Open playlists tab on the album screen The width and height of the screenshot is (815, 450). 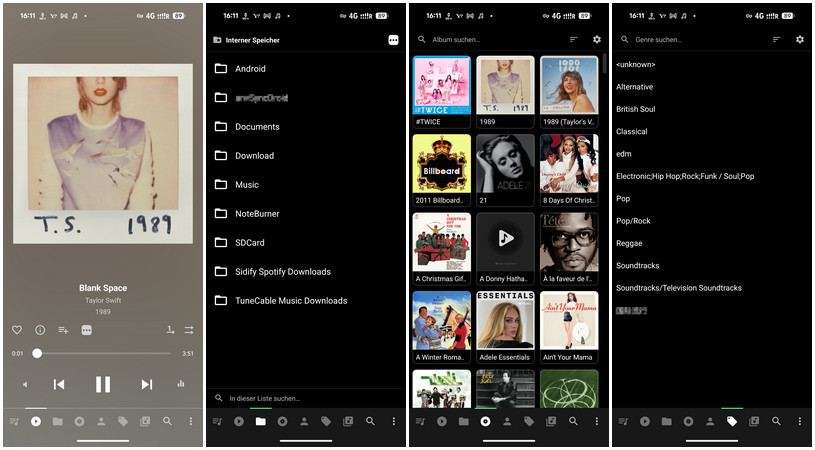[x=551, y=421]
